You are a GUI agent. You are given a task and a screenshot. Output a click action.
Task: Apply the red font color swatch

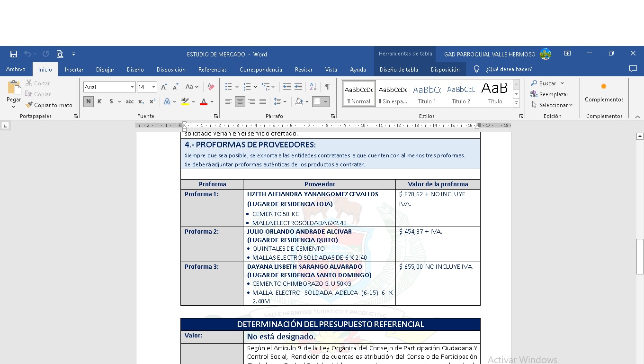204,101
